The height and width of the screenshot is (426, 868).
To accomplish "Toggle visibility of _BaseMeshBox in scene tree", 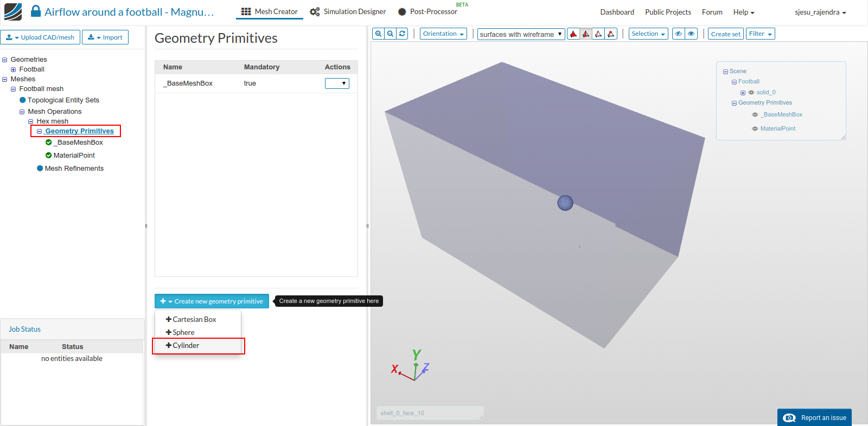I will [755, 115].
